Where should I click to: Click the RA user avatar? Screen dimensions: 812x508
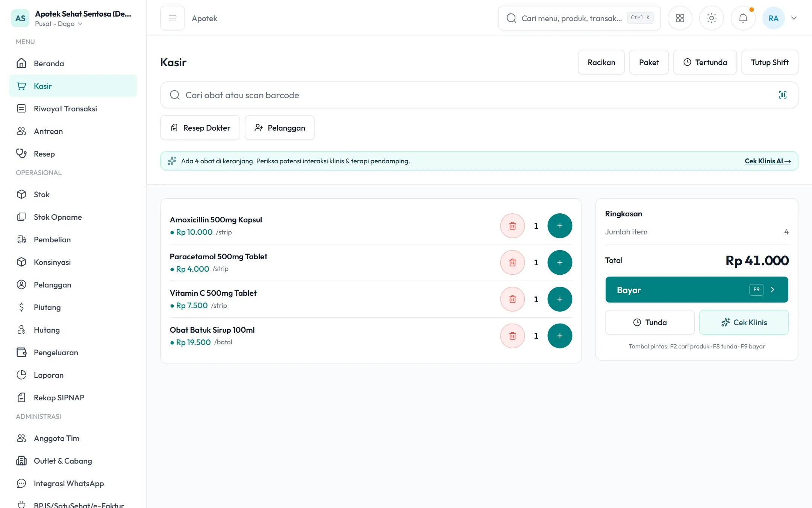tap(773, 18)
